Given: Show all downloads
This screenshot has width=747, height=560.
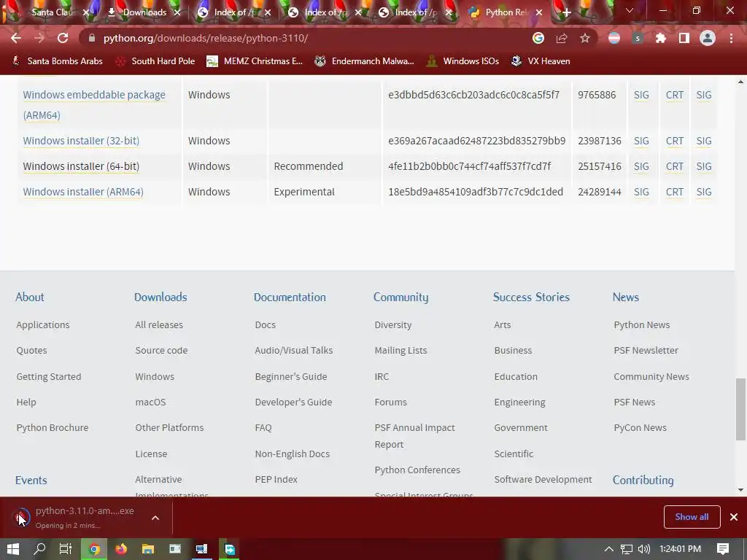Looking at the screenshot, I should [692, 517].
